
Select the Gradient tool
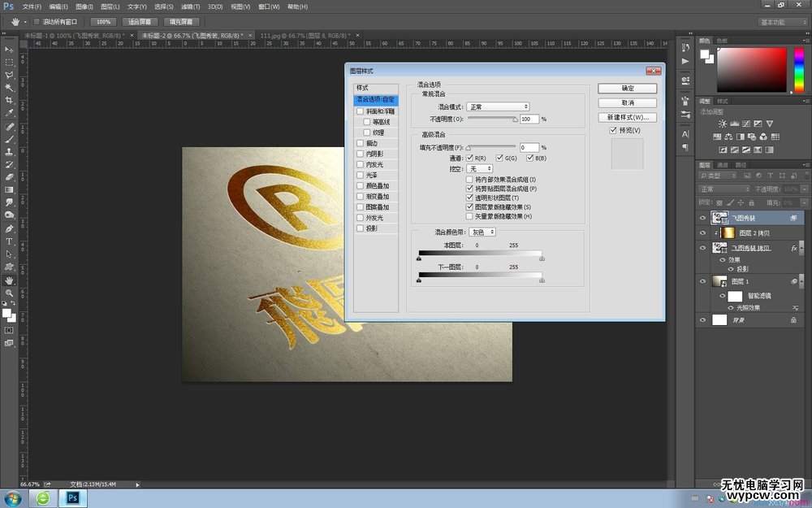click(x=9, y=189)
